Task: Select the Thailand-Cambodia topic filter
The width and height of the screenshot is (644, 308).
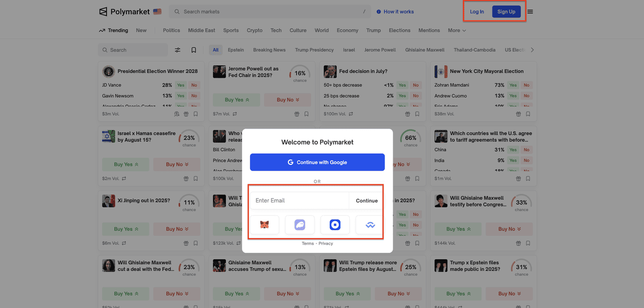Action: click(474, 50)
